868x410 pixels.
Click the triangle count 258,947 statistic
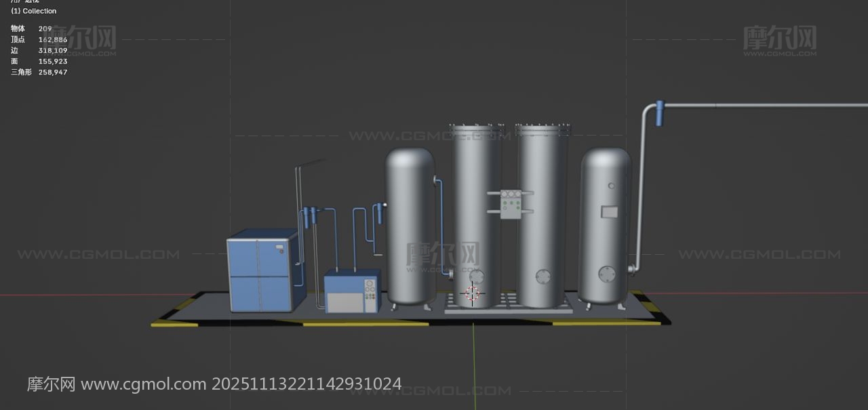(x=53, y=72)
